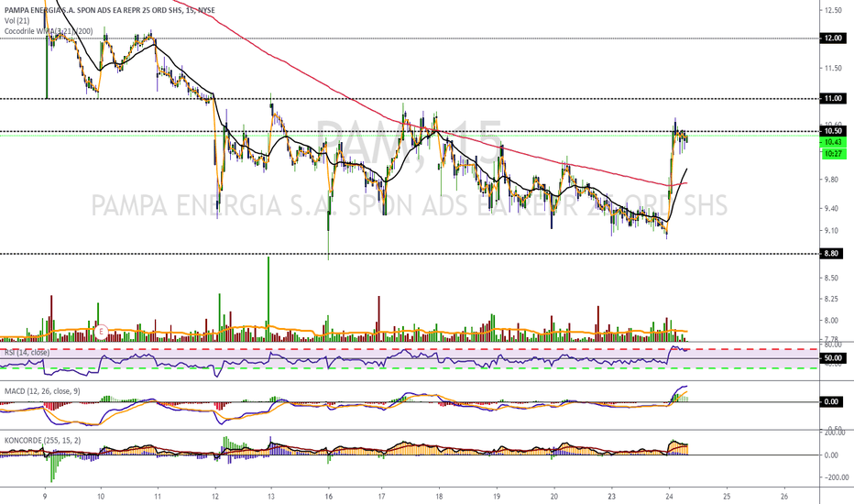Viewport: 854px width, 504px height.
Task: Click date 13 on the time axis
Action: coord(270,497)
